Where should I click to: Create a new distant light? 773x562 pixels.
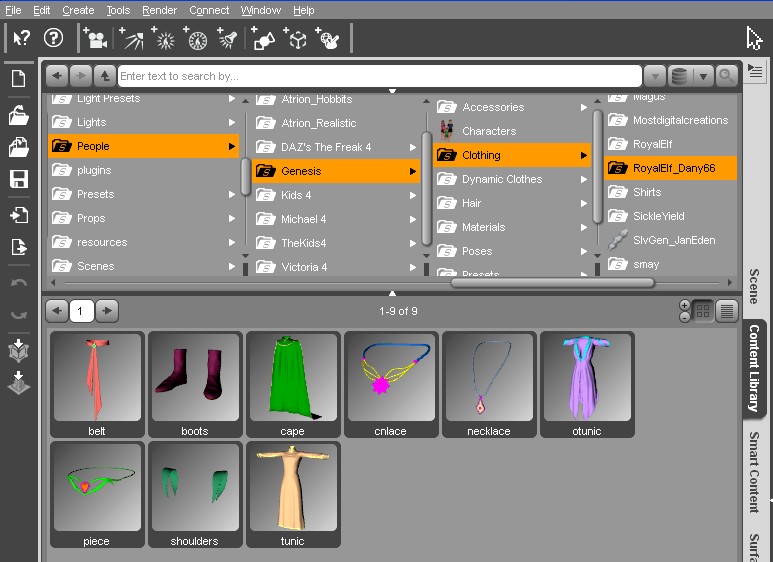(131, 38)
